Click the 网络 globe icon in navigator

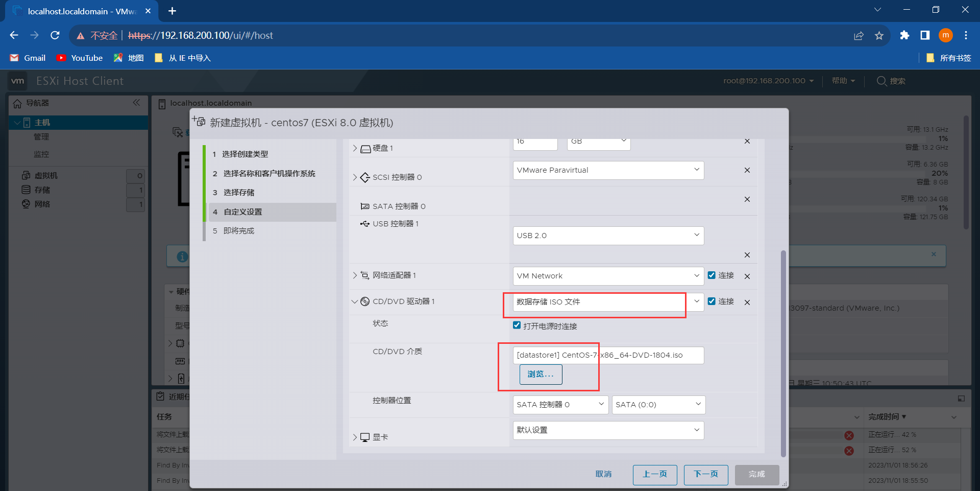(26, 204)
